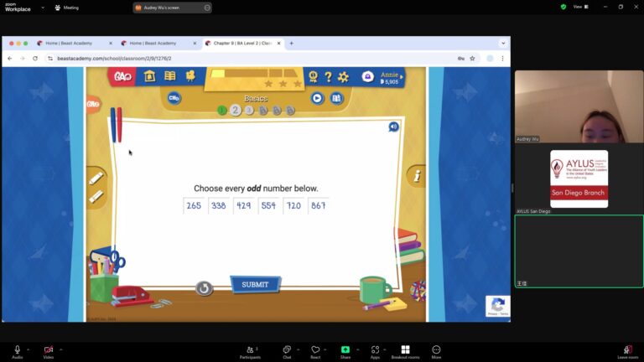644x362 pixels.
Task: Click the green security shield icon
Action: [x=563, y=7]
